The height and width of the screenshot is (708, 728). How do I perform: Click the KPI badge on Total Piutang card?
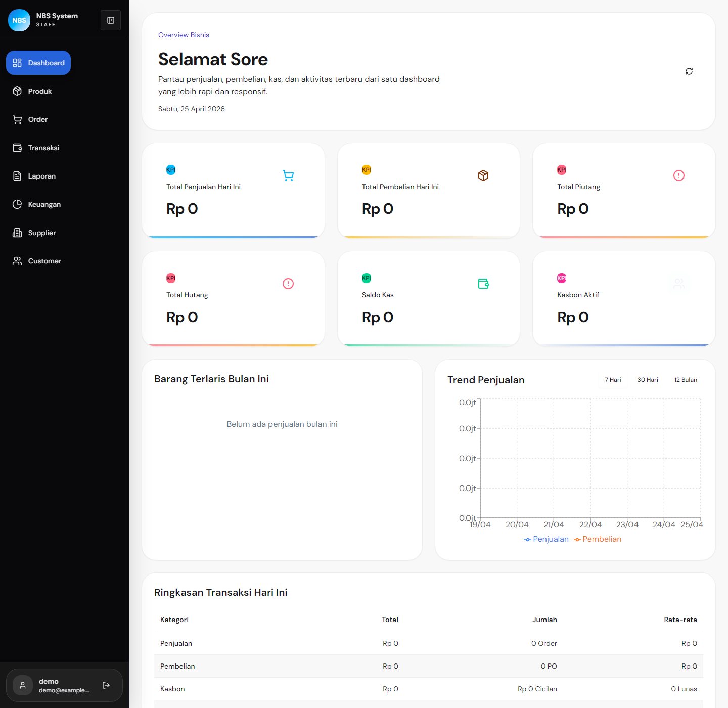pyautogui.click(x=562, y=170)
